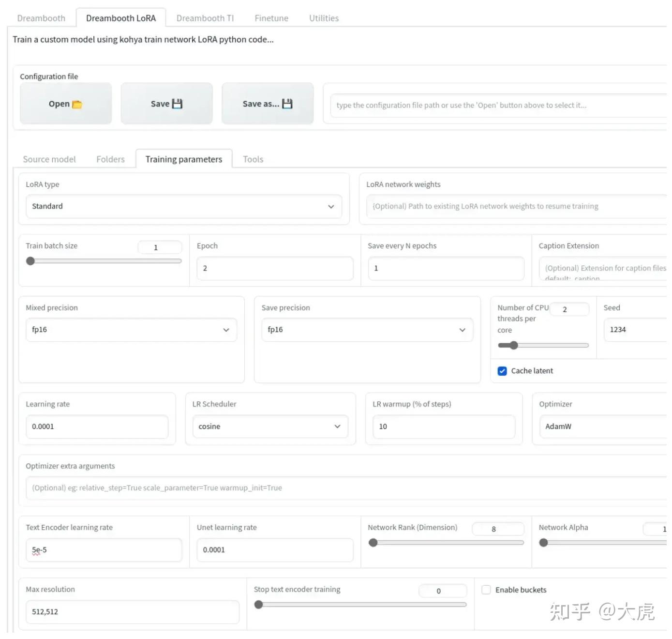Uncheck the Cache latent checkbox
This screenshot has width=672, height=639.
coord(502,371)
